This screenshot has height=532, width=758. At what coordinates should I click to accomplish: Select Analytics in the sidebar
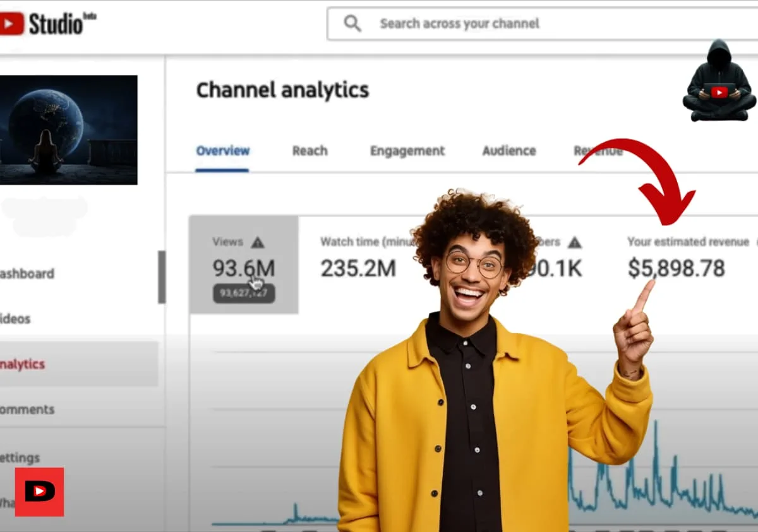click(x=23, y=364)
